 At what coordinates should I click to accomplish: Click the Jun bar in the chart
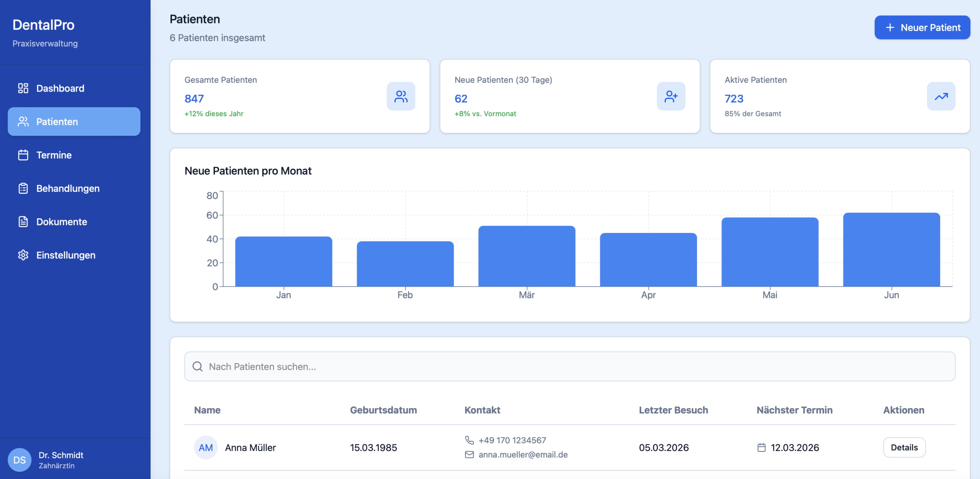pos(891,250)
